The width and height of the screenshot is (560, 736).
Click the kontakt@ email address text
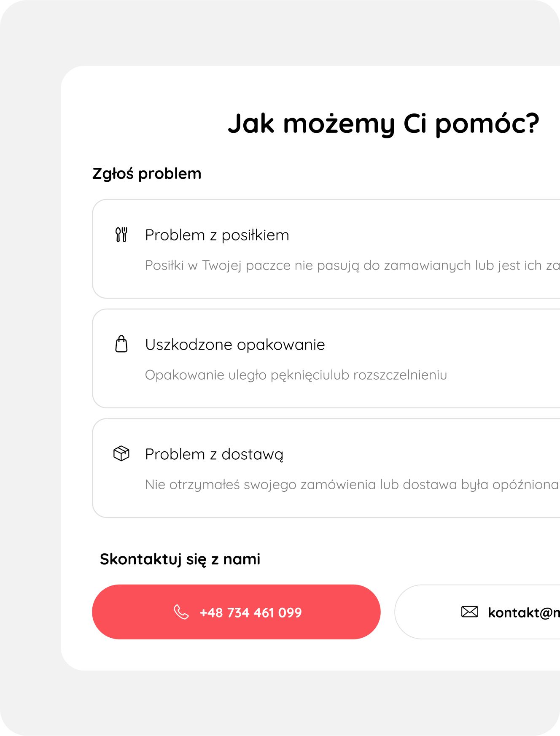tap(524, 612)
